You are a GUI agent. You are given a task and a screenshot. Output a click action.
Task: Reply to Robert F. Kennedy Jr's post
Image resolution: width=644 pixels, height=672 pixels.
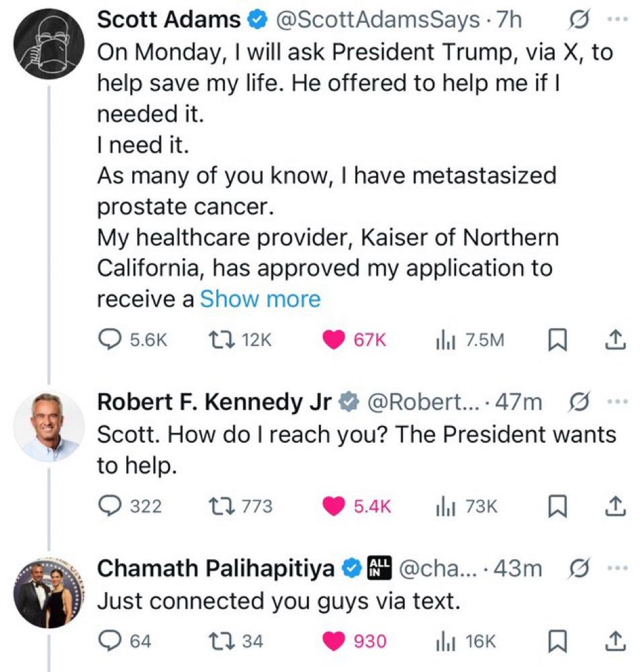(109, 506)
